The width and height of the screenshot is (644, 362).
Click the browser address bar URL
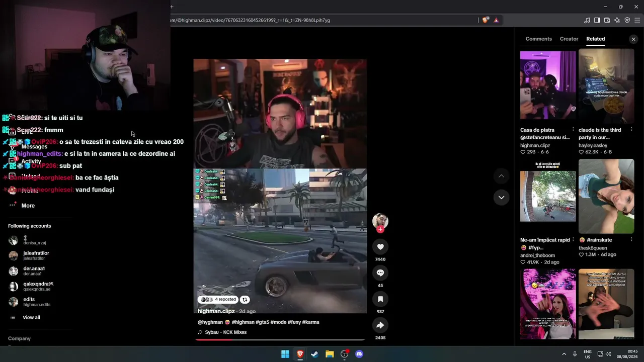pos(250,20)
